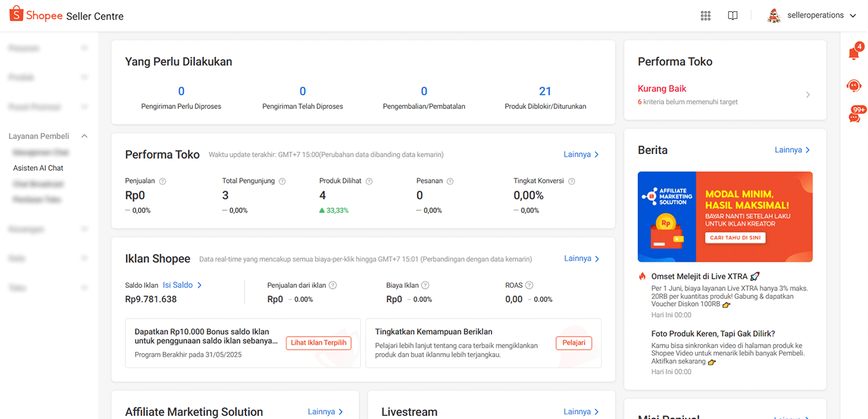Collapse the Layanan Pembeli sidebar section
This screenshot has width=868, height=419.
pos(84,136)
